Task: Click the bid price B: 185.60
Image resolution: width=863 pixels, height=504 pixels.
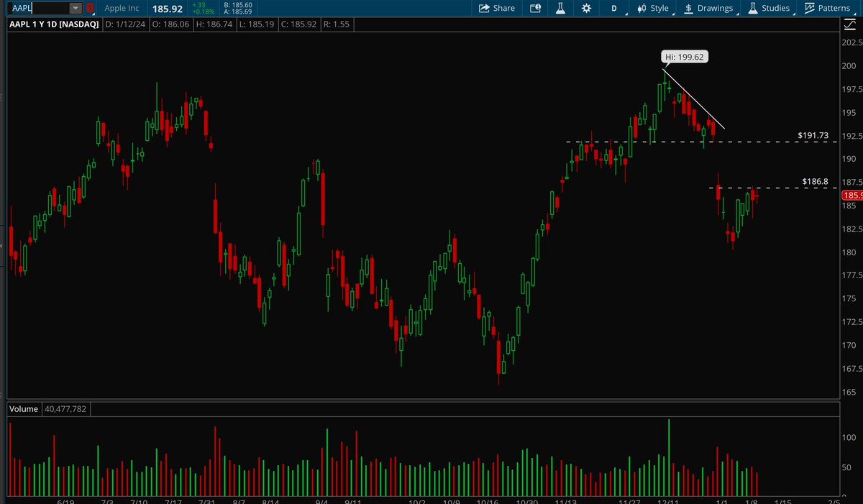Action: 238,5
